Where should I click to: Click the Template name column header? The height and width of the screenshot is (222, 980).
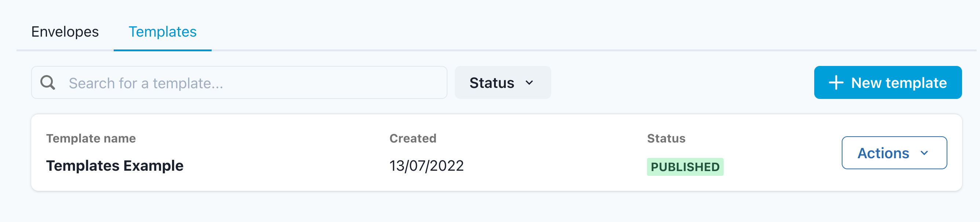pos(91,138)
